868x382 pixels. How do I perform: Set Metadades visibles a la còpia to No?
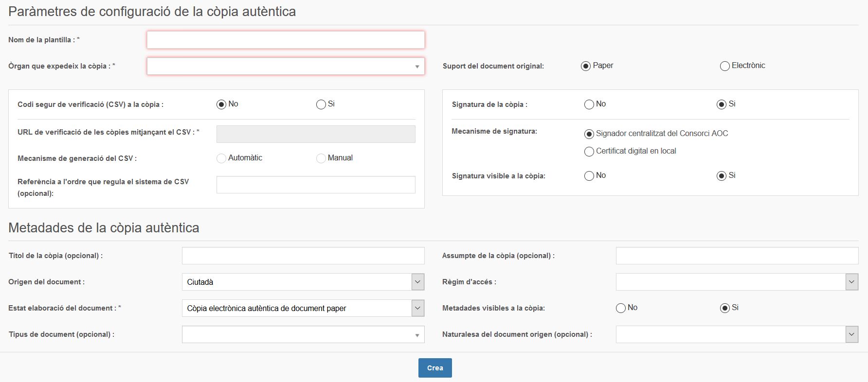620,308
